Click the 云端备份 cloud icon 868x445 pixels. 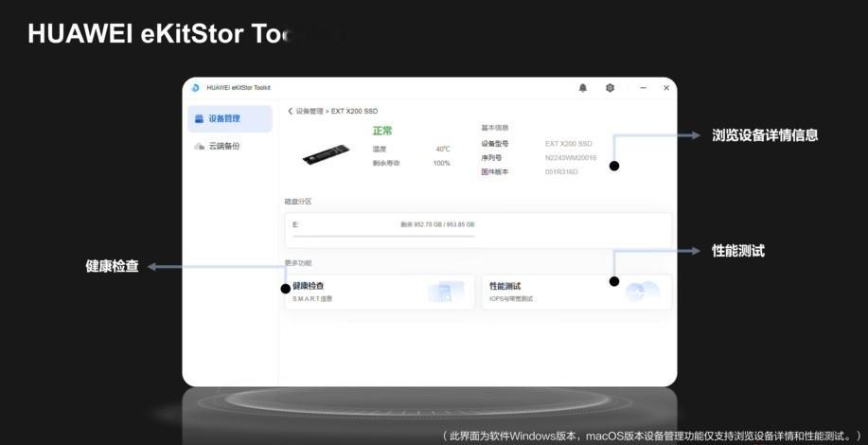[x=200, y=146]
